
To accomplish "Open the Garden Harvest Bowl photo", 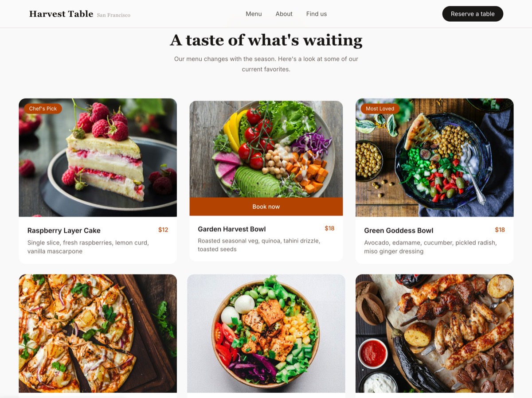I will pyautogui.click(x=266, y=149).
